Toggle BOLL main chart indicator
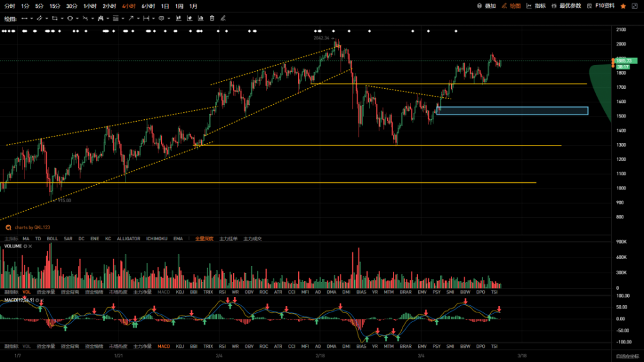The image size is (644, 362). (x=52, y=238)
